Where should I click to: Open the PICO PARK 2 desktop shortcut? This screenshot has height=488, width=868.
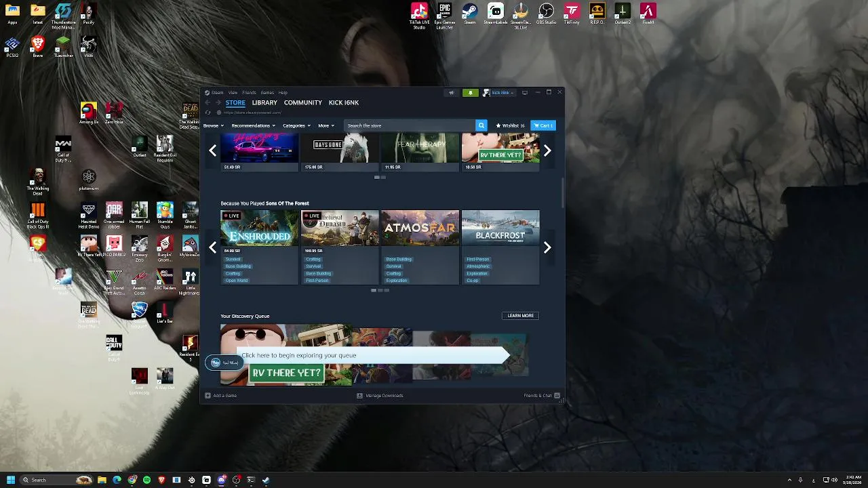click(x=114, y=244)
